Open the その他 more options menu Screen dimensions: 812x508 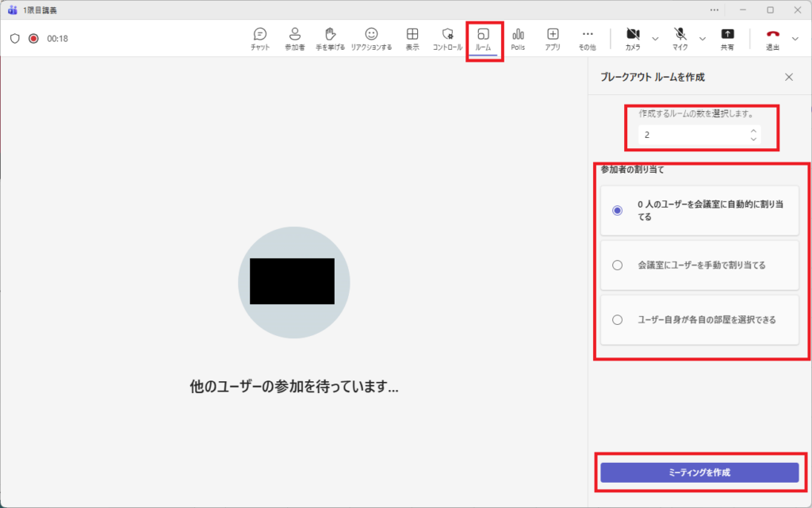coord(588,38)
